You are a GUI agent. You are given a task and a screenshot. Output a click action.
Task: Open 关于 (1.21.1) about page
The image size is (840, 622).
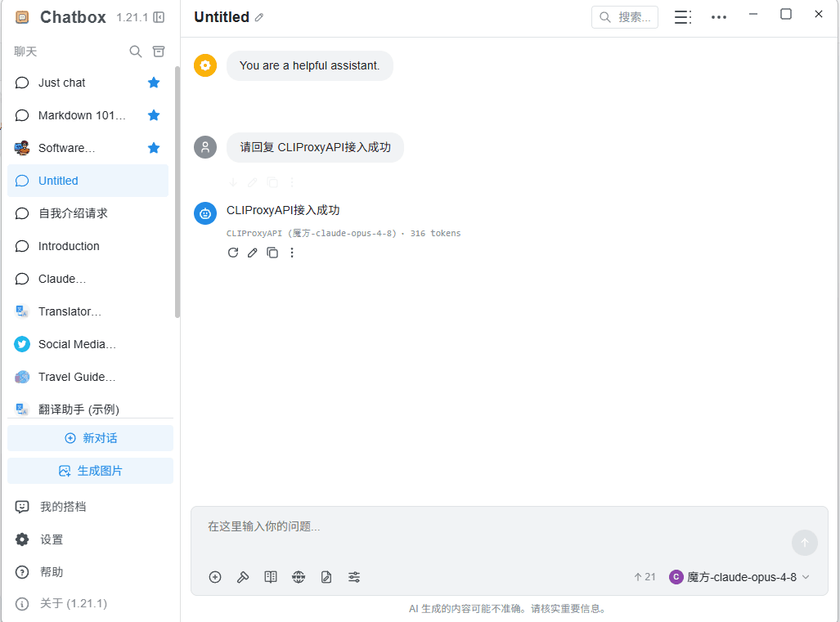[x=88, y=604]
